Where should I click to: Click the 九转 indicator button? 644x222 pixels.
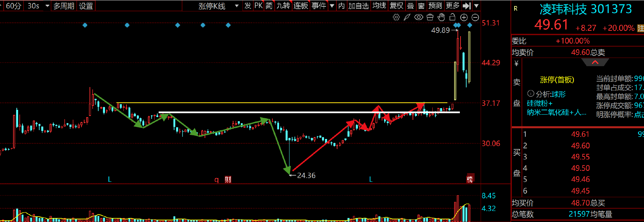283,6
